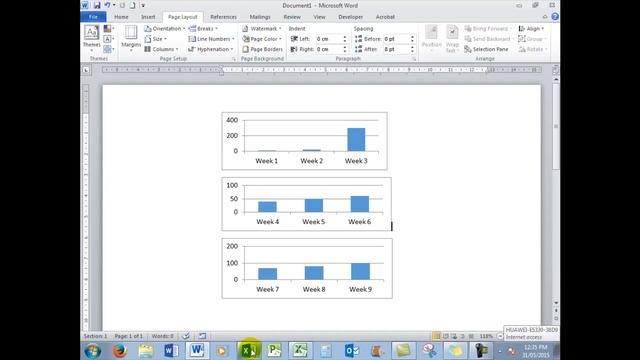Open the Columns dropdown
The width and height of the screenshot is (640, 360).
coord(161,49)
